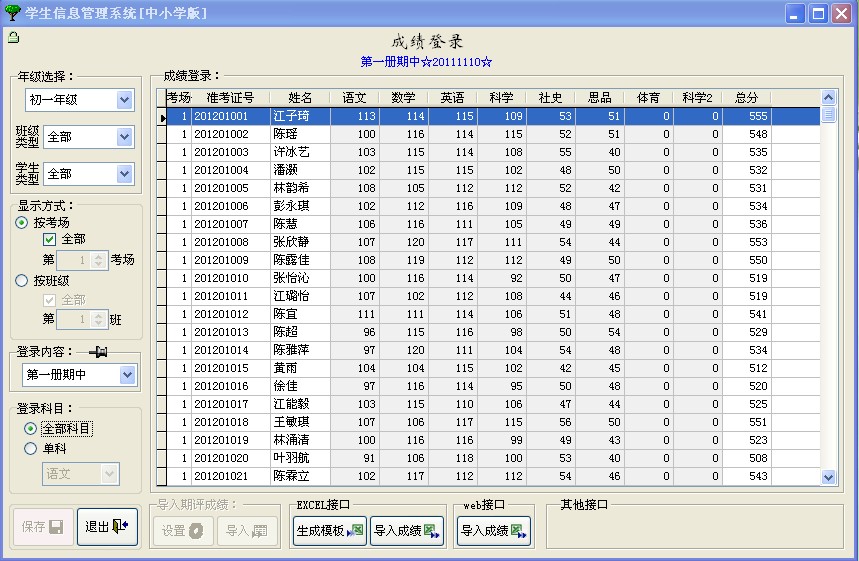This screenshot has width=859, height=561.
Task: Click the 姓名 column header
Action: point(300,98)
